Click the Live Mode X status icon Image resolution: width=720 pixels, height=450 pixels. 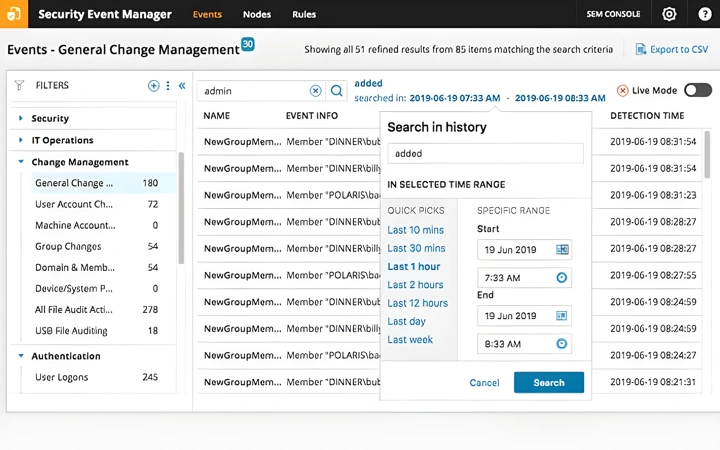tap(622, 90)
